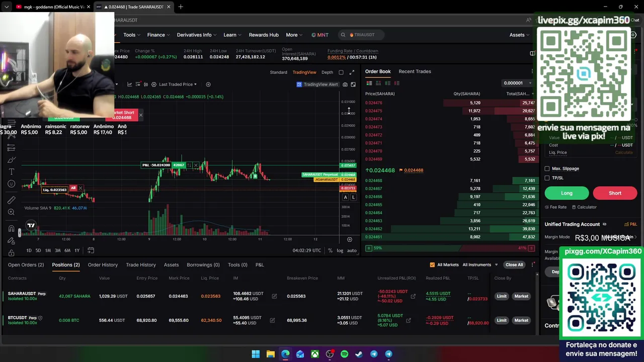Open File Explorer from the taskbar
Viewport: 644px width, 362px height.
[270, 354]
